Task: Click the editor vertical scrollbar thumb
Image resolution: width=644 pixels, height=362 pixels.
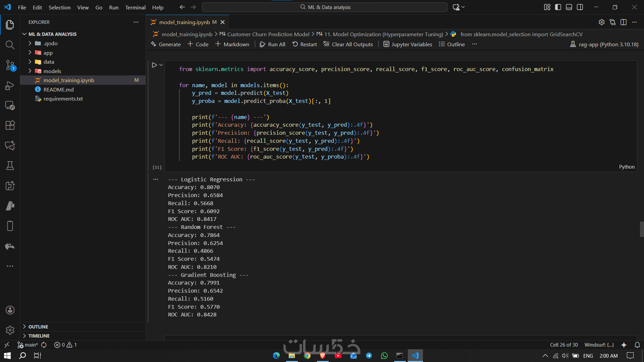Action: click(642, 229)
